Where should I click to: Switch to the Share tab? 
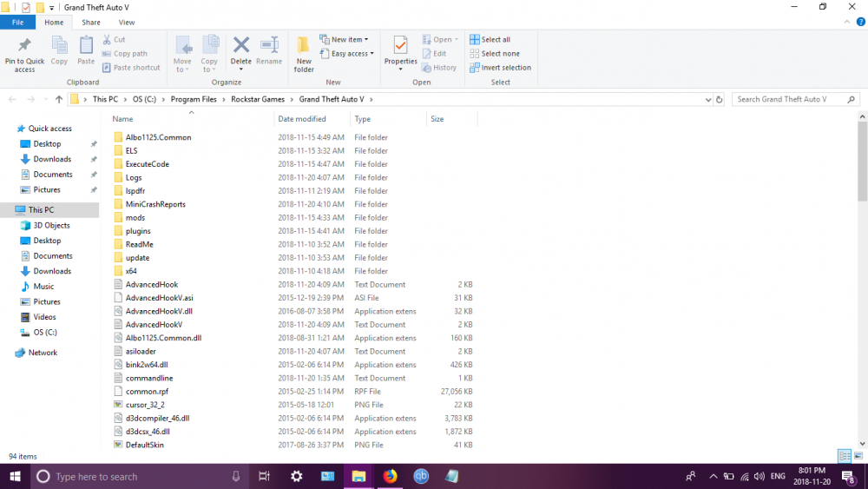click(91, 23)
